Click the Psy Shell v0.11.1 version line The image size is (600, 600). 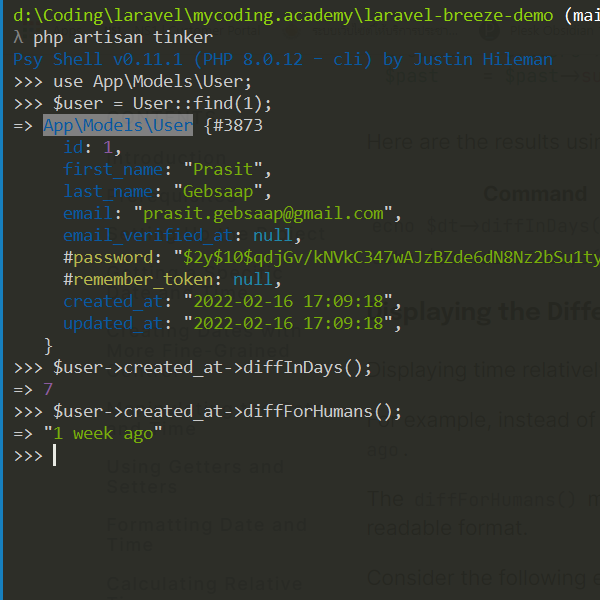(x=283, y=60)
